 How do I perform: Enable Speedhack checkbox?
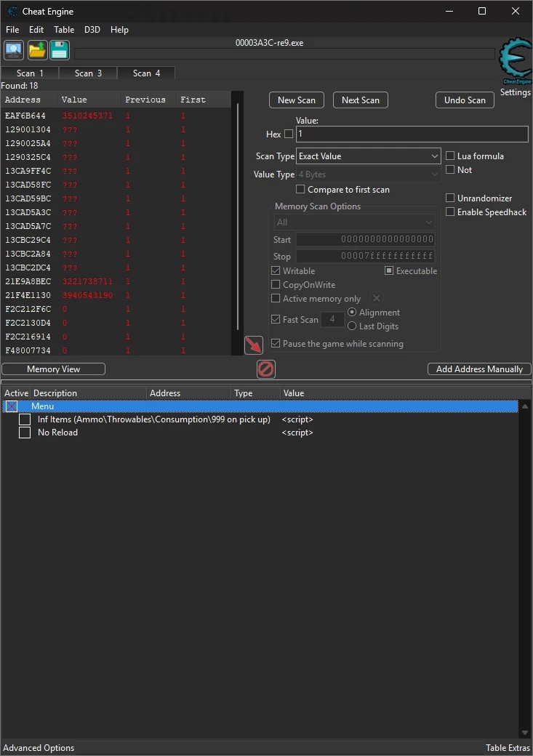tap(450, 212)
